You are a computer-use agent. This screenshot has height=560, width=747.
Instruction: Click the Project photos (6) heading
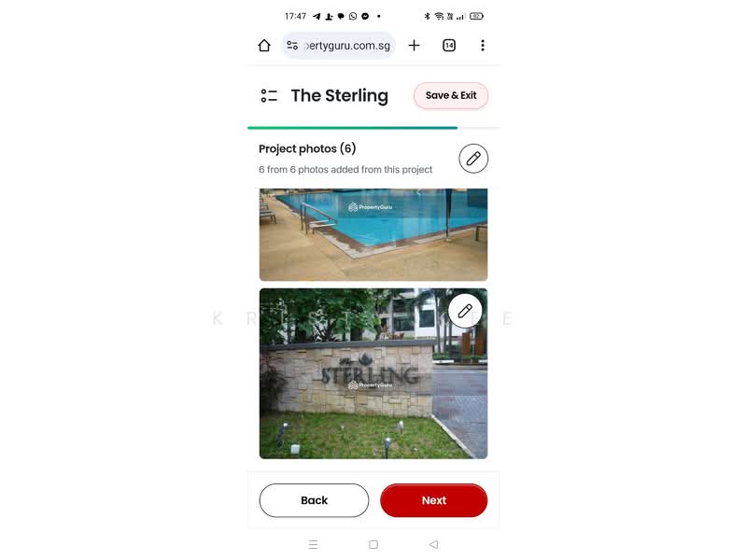307,148
